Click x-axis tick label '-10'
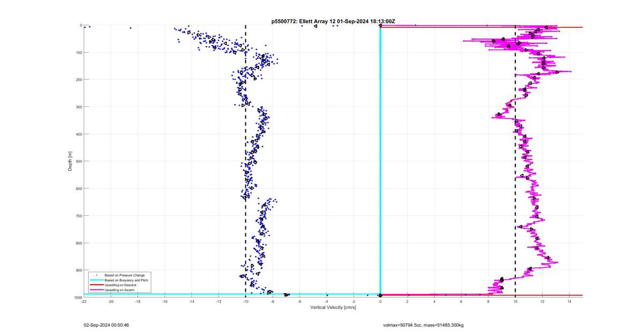Image resolution: width=644 pixels, height=334 pixels. pyautogui.click(x=245, y=301)
